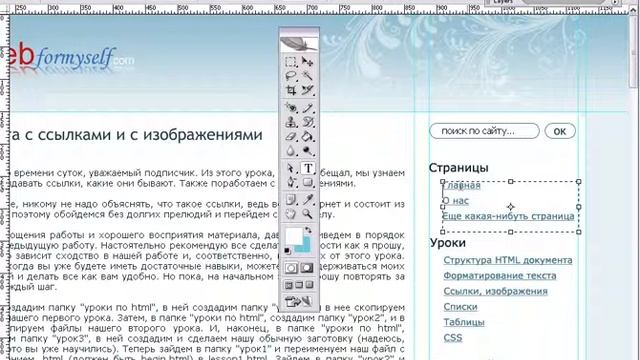Screen dimensions: 640x360
Task: Reset to default black and white colors
Action: pos(288,251)
